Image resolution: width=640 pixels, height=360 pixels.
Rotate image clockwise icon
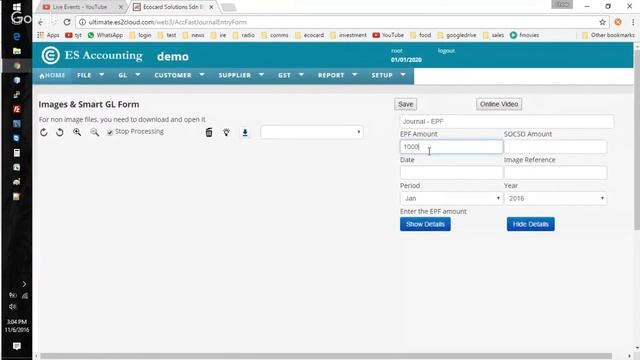[44, 132]
